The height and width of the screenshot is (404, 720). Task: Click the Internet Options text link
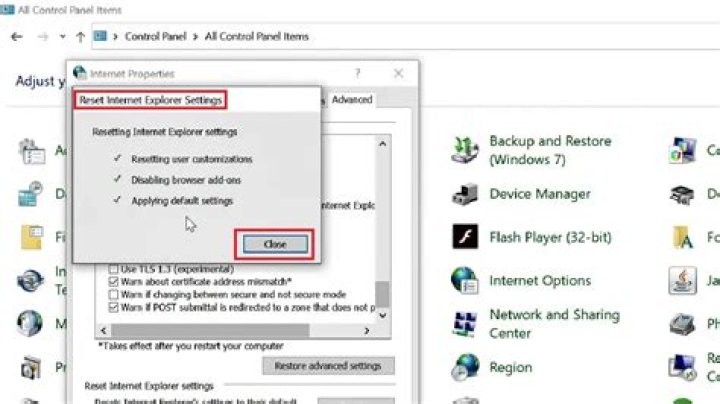(x=540, y=281)
